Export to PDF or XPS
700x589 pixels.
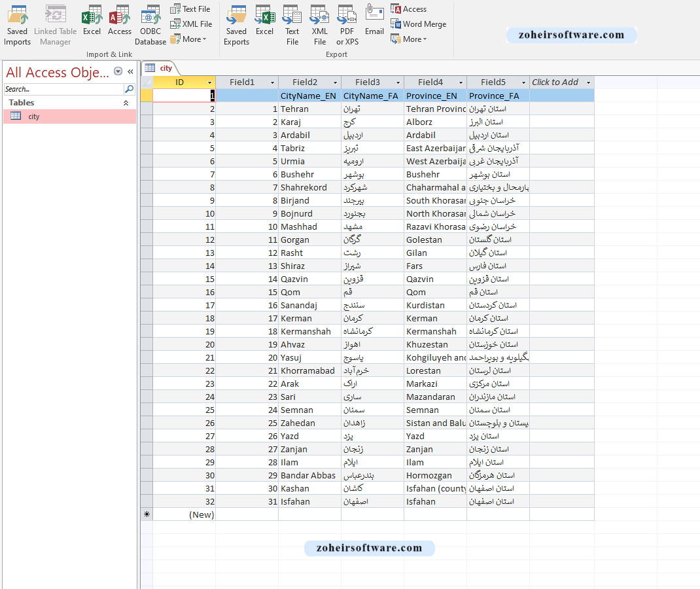click(347, 16)
